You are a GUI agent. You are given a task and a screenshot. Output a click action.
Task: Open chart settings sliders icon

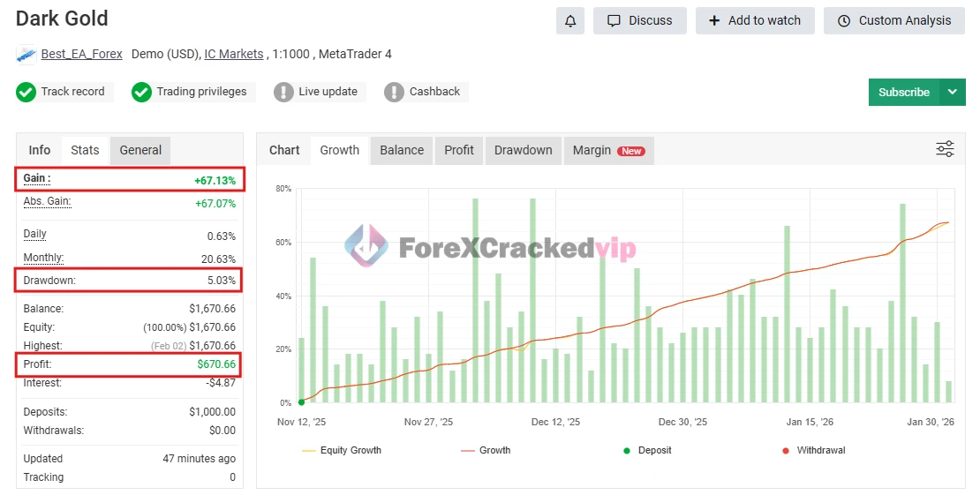point(945,149)
